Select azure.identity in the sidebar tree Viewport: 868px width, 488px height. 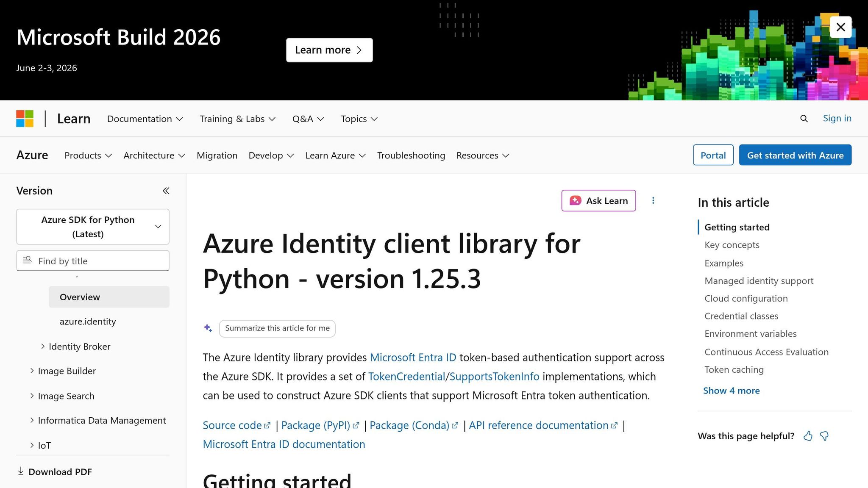pyautogui.click(x=88, y=322)
